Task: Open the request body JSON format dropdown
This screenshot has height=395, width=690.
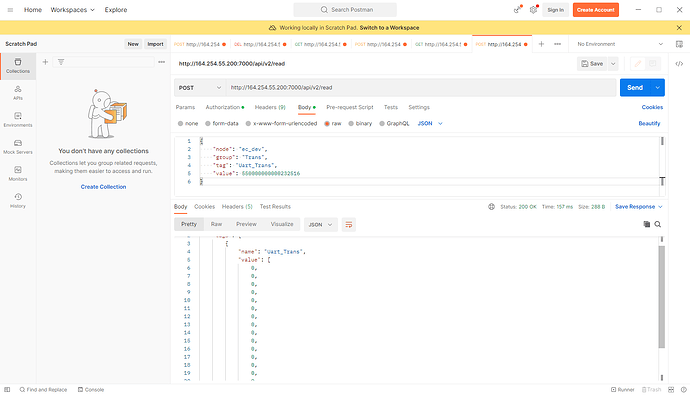Action: click(x=430, y=124)
